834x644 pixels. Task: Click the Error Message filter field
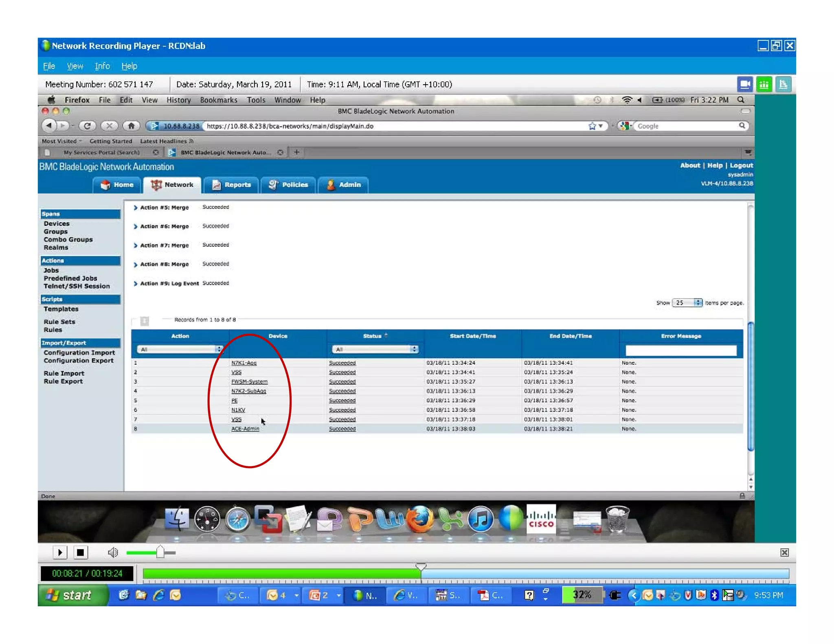pyautogui.click(x=681, y=350)
